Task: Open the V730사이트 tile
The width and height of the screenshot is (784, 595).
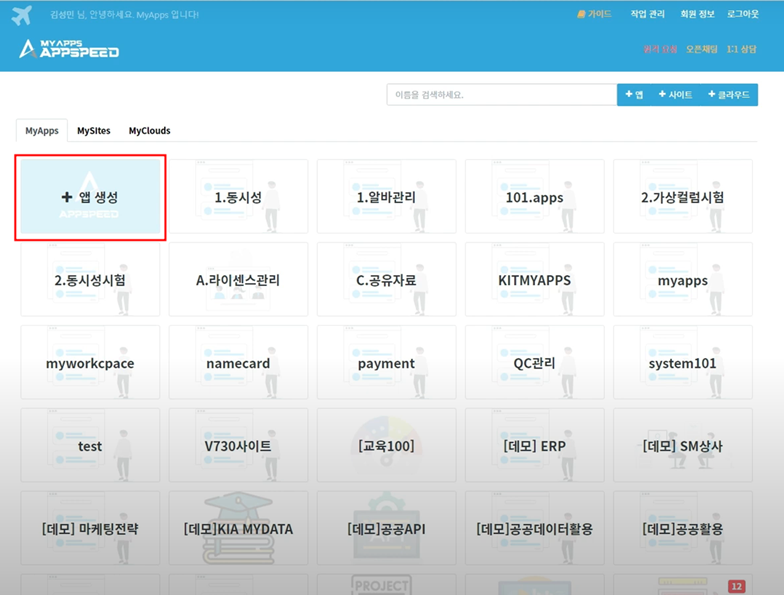Action: (x=238, y=446)
